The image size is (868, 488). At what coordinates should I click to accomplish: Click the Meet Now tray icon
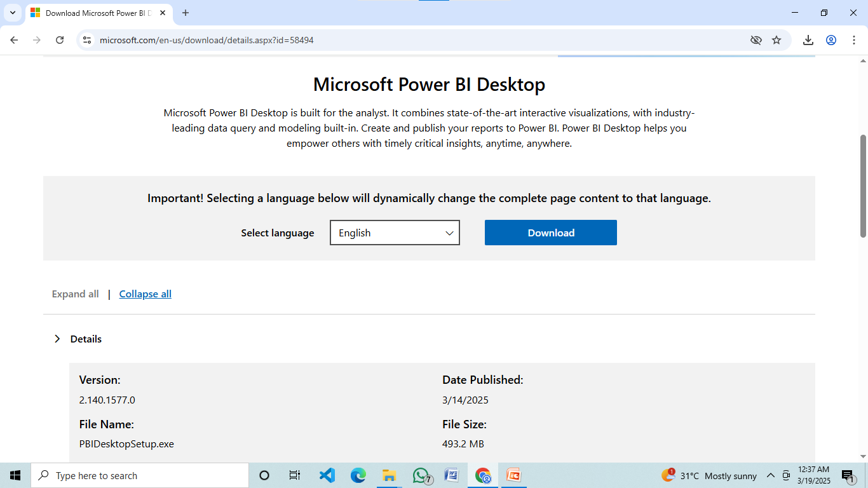[786, 475]
